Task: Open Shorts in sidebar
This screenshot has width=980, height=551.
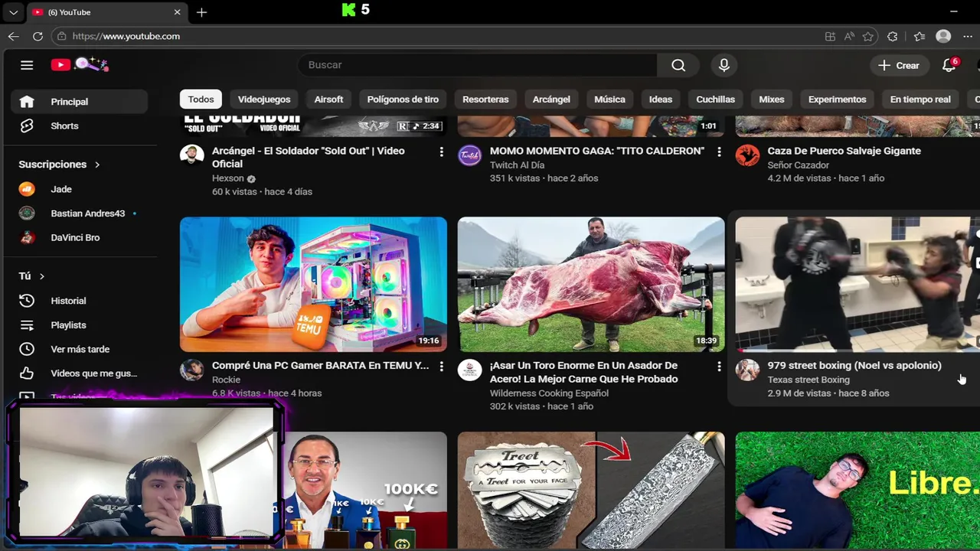Action: pos(79,126)
